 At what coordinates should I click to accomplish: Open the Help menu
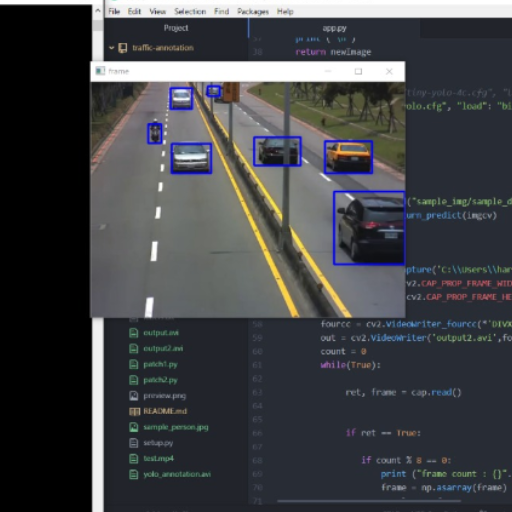click(x=285, y=12)
